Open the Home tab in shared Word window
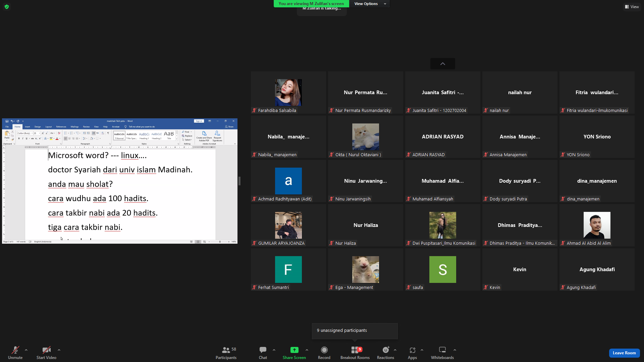Screen dimensions: 644x362 point(17,127)
